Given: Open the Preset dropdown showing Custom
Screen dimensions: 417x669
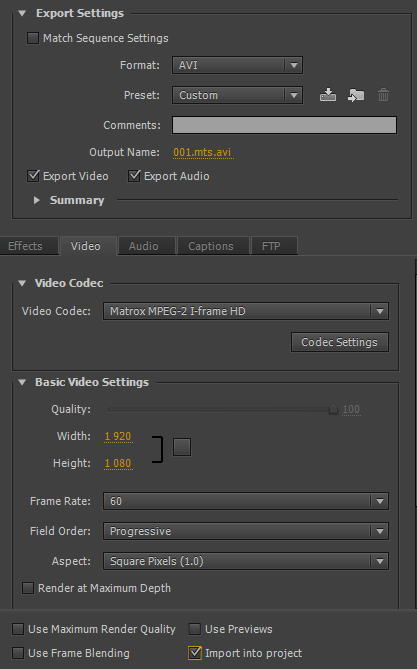Looking at the screenshot, I should point(237,95).
